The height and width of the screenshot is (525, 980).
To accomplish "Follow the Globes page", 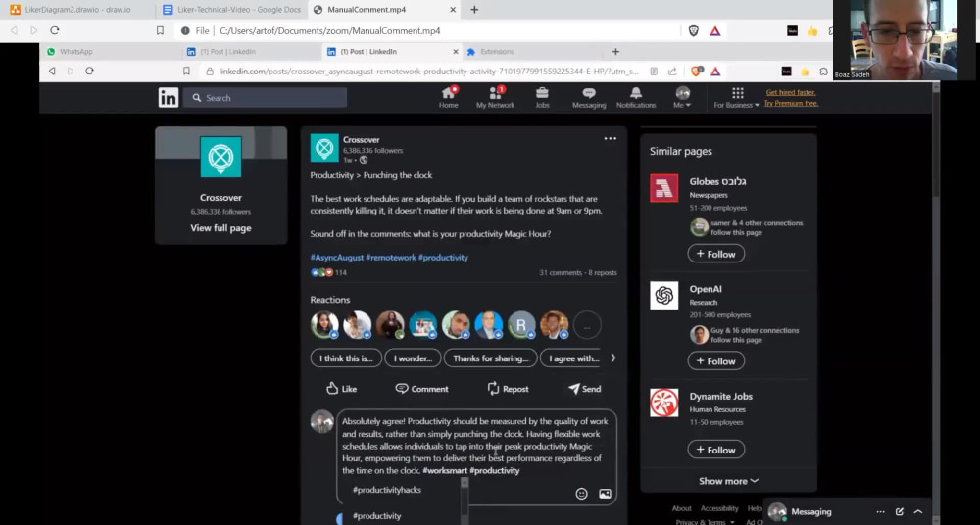I will (x=715, y=254).
